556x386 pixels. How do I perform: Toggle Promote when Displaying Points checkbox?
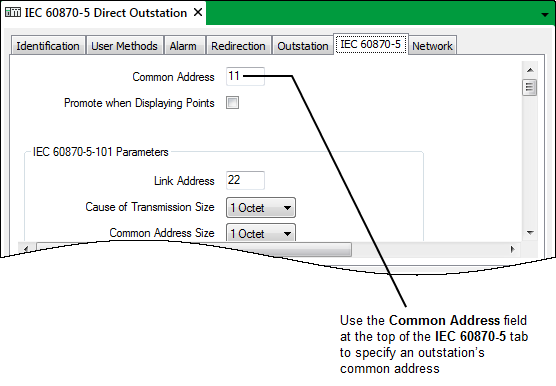click(x=233, y=103)
